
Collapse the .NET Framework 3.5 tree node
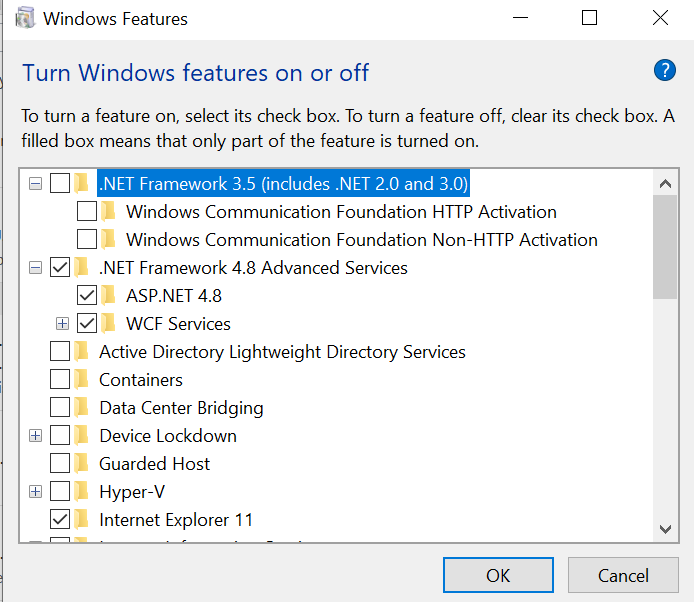click(36, 184)
